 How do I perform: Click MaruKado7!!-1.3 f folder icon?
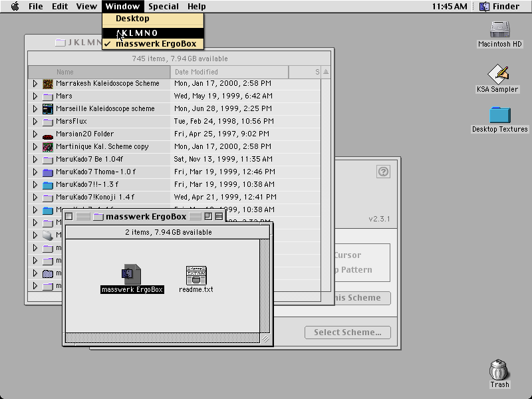[48, 185]
